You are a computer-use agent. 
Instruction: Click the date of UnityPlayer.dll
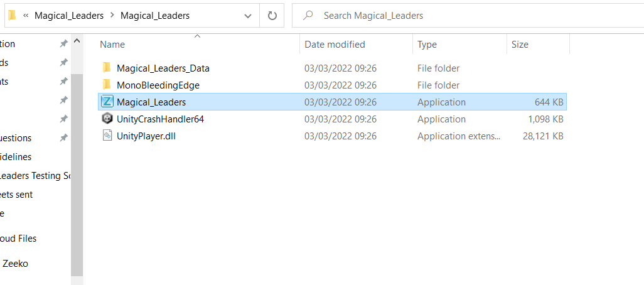(340, 136)
